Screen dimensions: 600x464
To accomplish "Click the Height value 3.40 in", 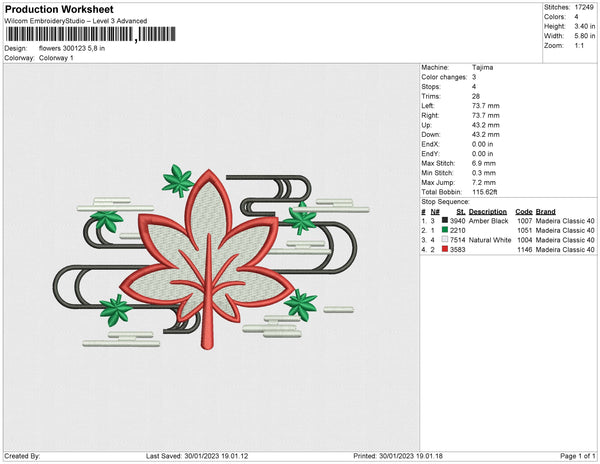I will [x=585, y=26].
